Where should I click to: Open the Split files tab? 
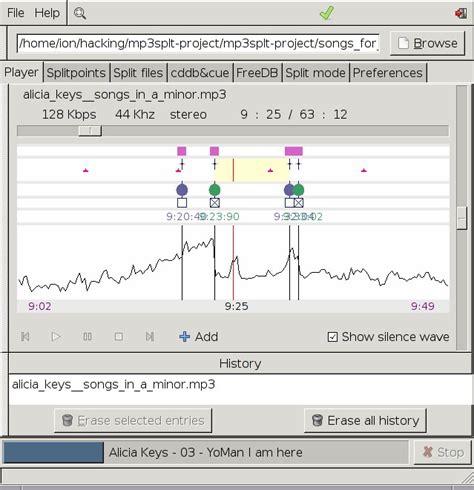tap(138, 73)
